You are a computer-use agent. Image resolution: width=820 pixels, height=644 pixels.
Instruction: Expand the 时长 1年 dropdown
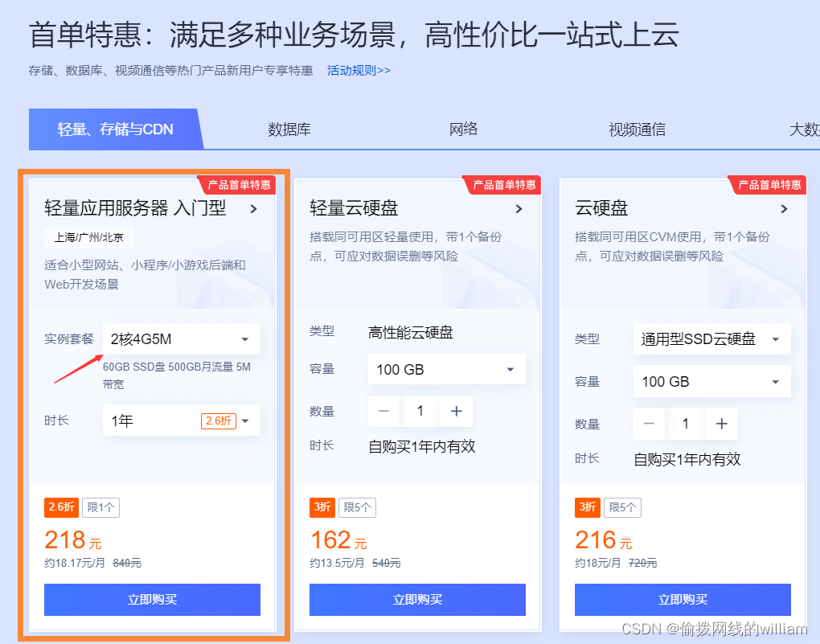pyautogui.click(x=182, y=420)
